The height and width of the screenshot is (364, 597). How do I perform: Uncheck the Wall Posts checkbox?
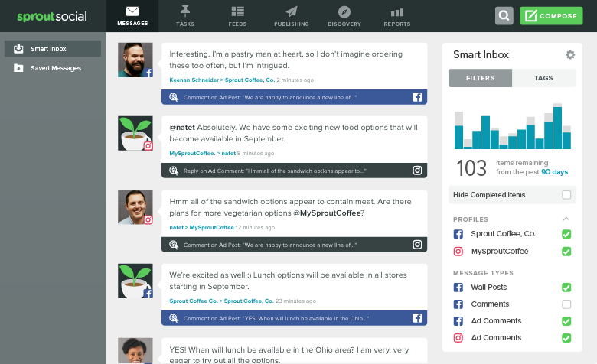(x=566, y=288)
